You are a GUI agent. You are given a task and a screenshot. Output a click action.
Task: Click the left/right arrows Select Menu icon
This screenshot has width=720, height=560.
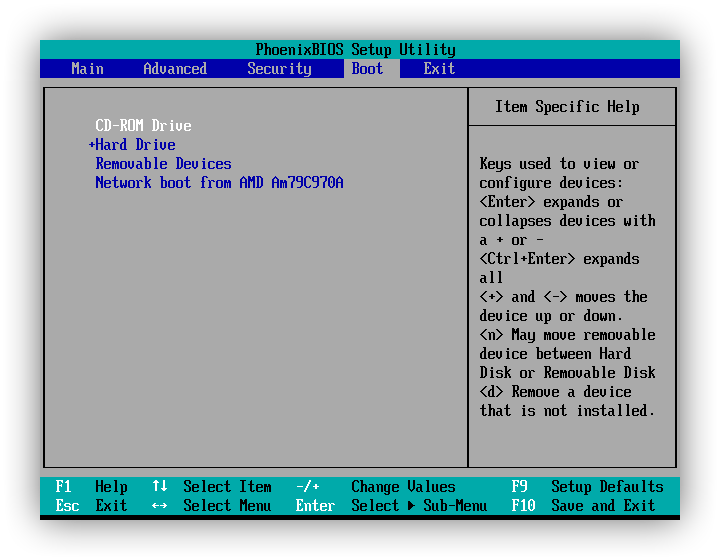(x=159, y=506)
